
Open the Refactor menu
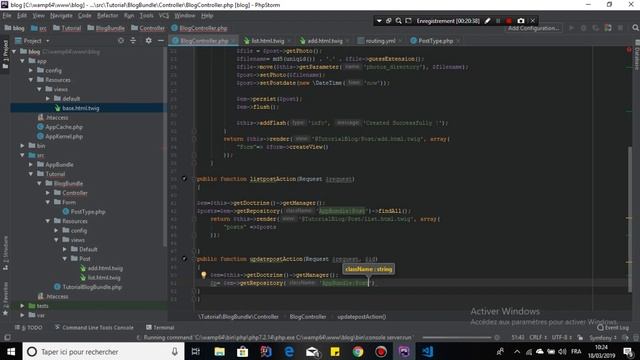107,16
